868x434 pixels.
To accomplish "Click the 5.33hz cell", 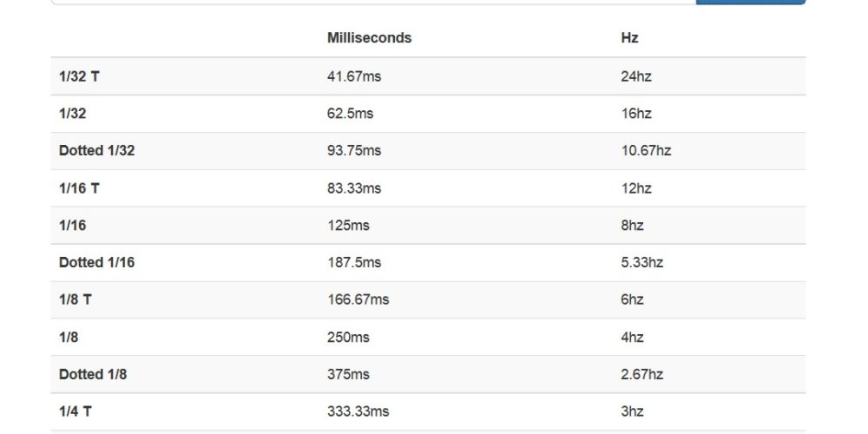I will (642, 262).
